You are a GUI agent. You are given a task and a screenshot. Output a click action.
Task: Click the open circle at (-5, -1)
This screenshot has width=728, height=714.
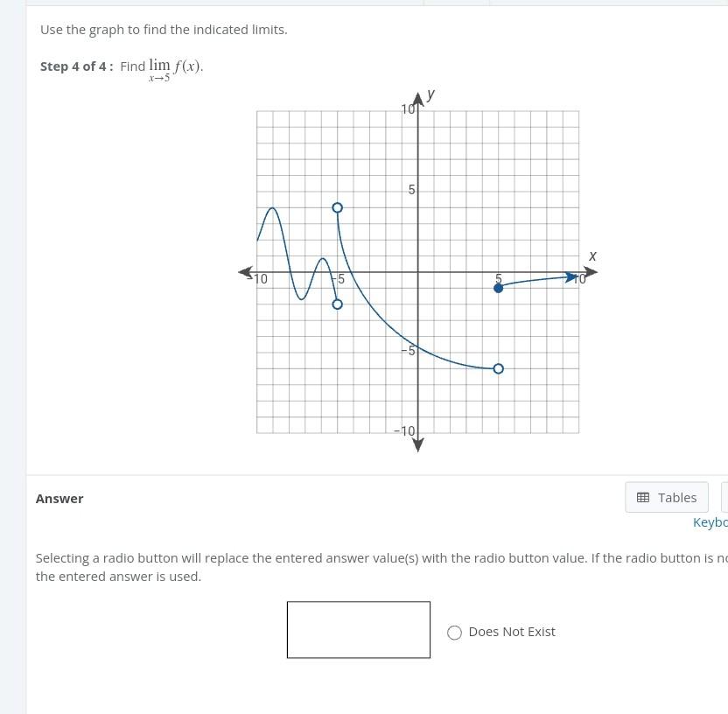337,304
